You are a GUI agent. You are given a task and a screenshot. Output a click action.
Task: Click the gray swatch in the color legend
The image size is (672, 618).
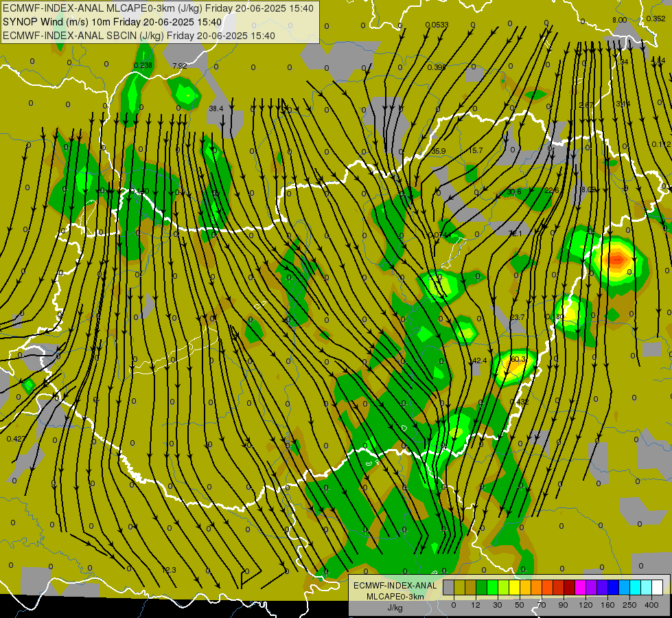point(449,587)
